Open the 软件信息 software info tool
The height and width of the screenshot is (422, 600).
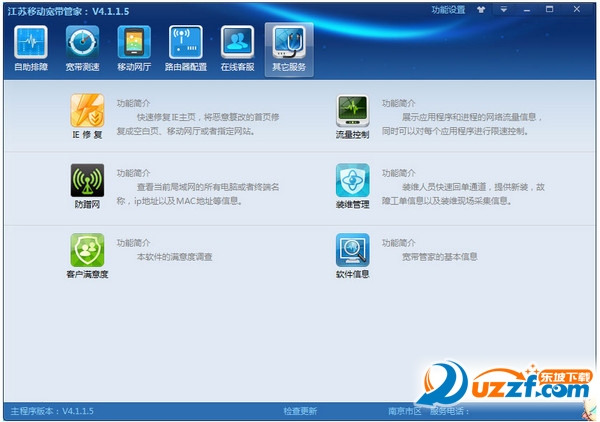(352, 256)
